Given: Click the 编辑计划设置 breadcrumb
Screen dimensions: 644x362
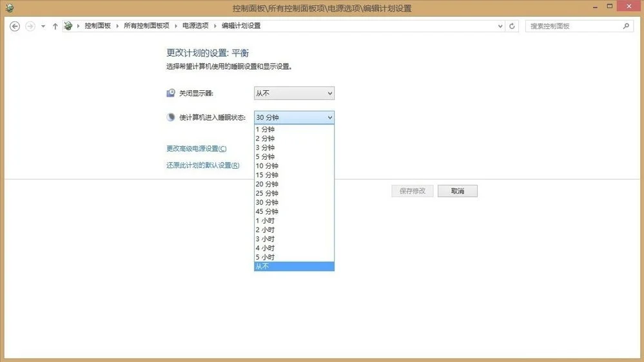Looking at the screenshot, I should click(241, 26).
